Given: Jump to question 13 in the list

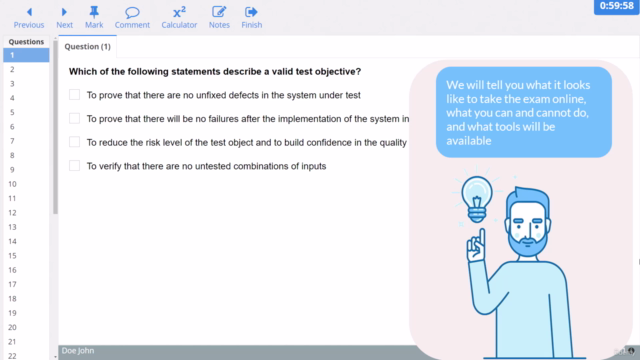Looking at the screenshot, I should 26,227.
